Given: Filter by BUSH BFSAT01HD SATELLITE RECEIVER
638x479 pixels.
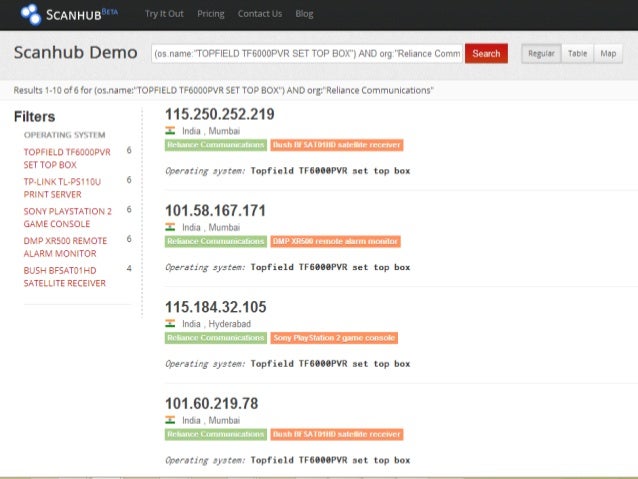Looking at the screenshot, I should 64,277.
